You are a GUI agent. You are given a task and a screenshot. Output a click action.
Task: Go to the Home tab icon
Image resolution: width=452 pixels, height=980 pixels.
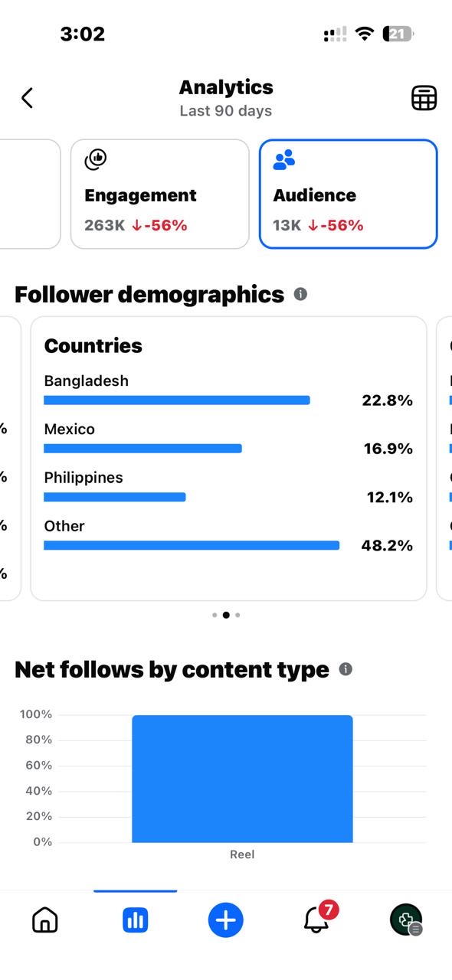pos(45,920)
